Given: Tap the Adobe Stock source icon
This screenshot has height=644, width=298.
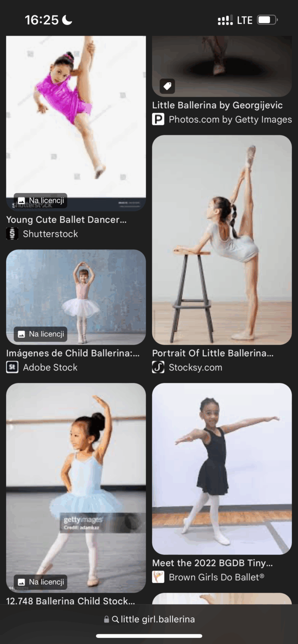Looking at the screenshot, I should (12, 368).
